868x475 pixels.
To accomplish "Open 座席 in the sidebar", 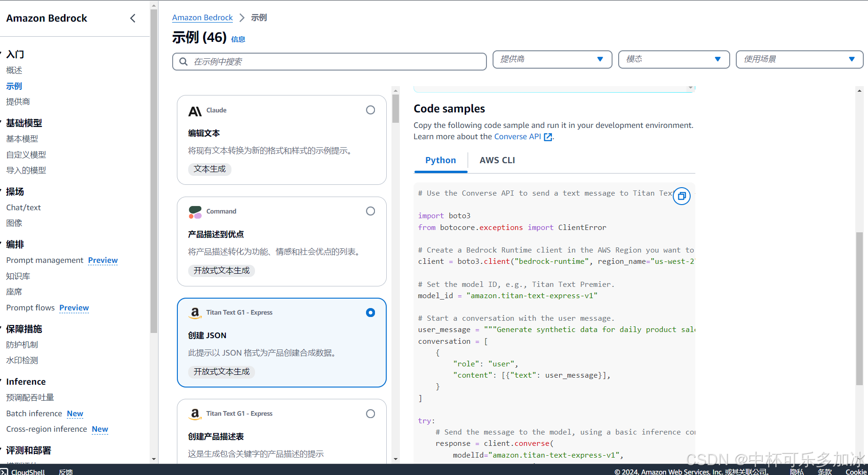I will click(x=14, y=292).
